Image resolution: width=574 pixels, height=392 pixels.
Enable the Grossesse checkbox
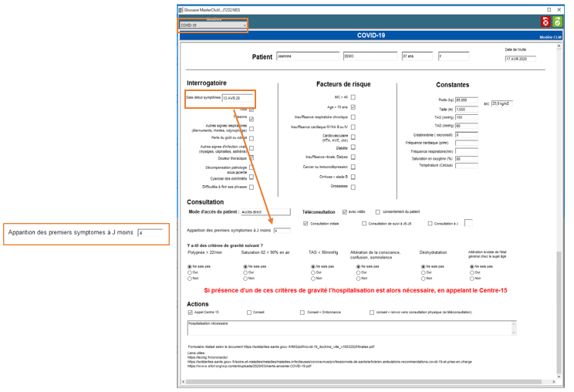click(353, 187)
